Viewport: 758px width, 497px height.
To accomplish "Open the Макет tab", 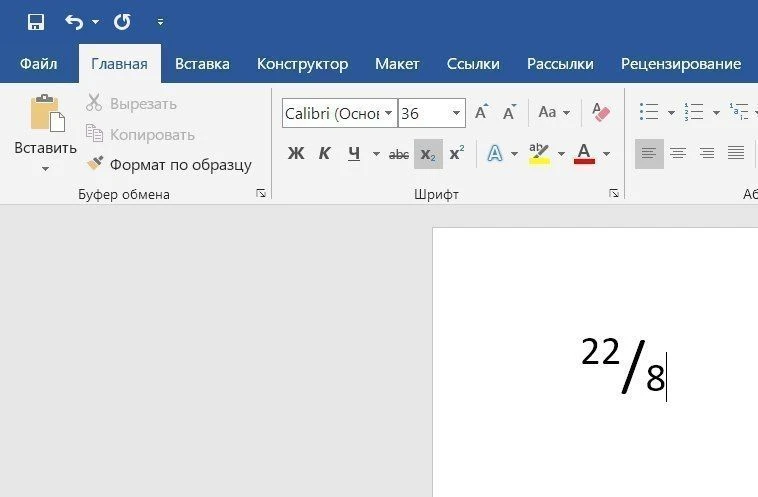I will point(397,64).
